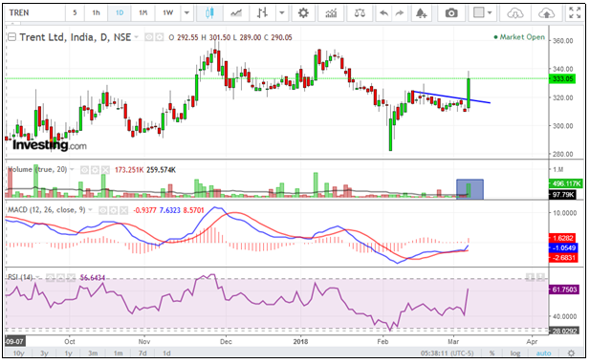Expand the time interval dropdown arrow
This screenshot has width=590, height=364.
click(x=186, y=13)
